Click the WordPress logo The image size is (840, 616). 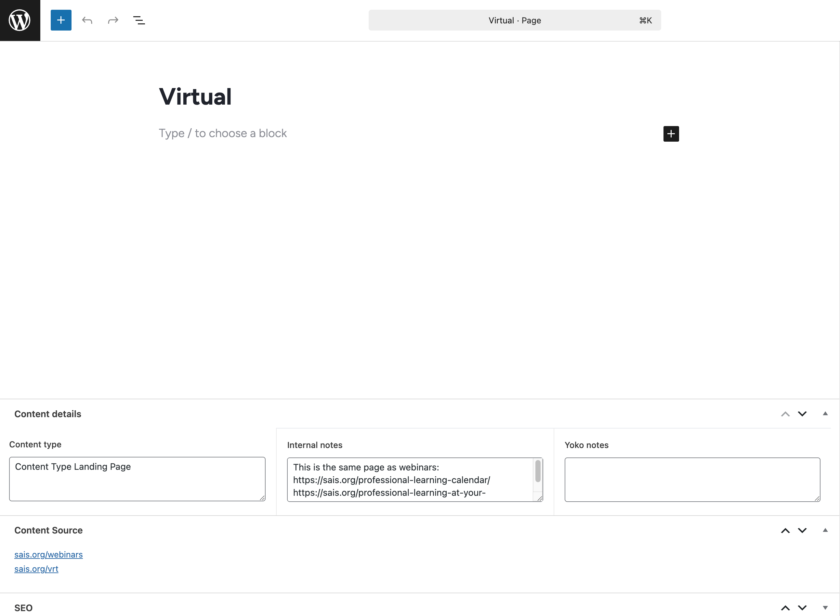coord(20,20)
